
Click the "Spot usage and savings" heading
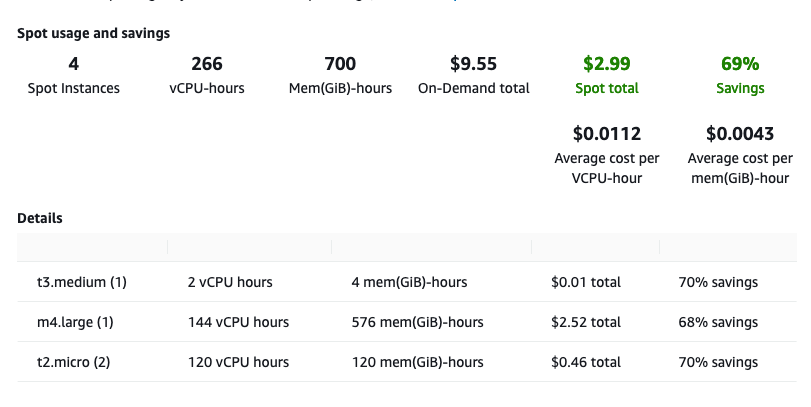coord(93,33)
